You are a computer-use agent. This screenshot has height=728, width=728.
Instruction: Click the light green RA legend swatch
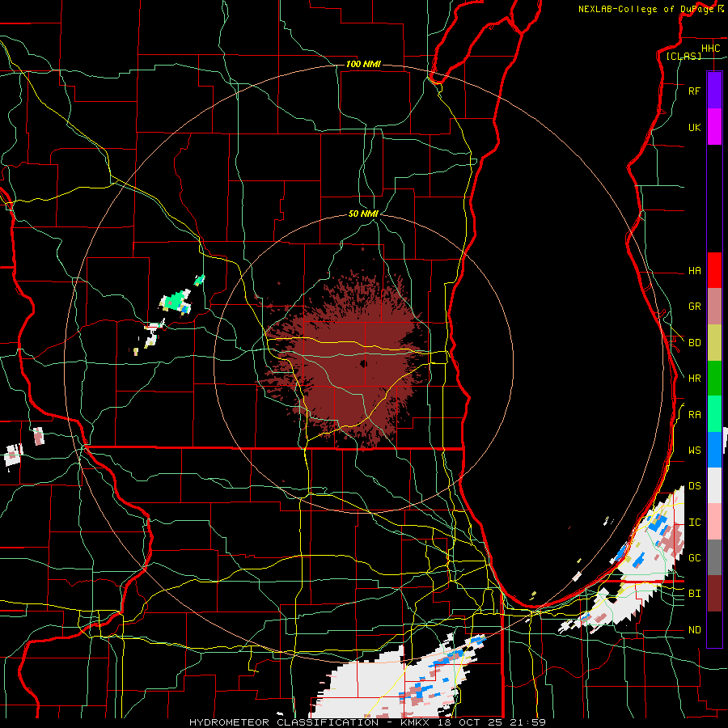714,414
